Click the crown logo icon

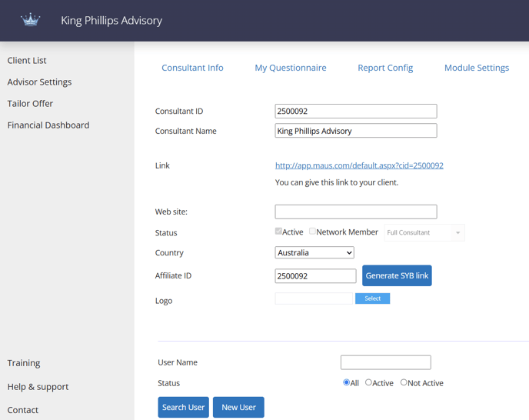point(30,20)
